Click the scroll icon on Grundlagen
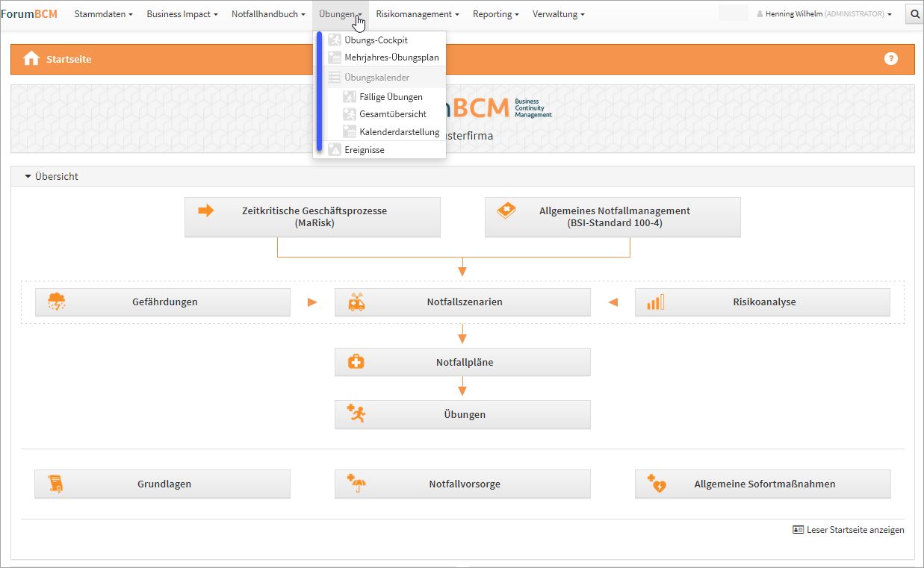Screen dimensions: 924x568 click(56, 484)
